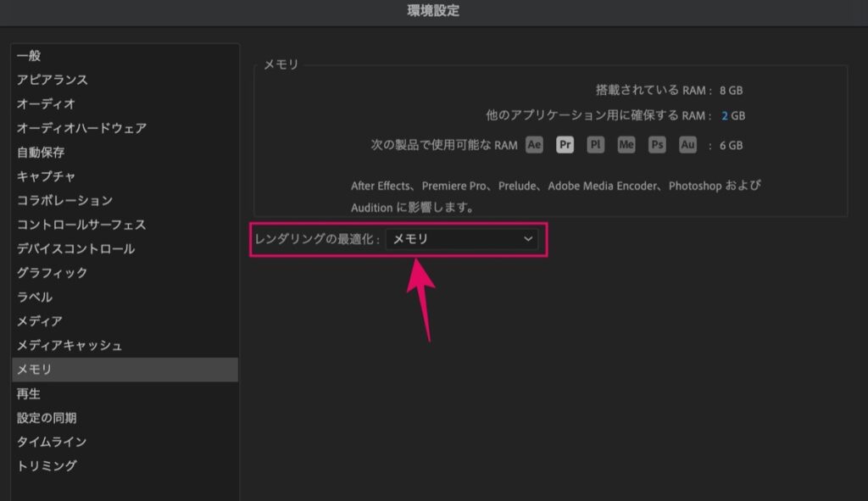Viewport: 868px width, 501px height.
Task: Open the グラフィック preferences category
Action: coord(125,273)
